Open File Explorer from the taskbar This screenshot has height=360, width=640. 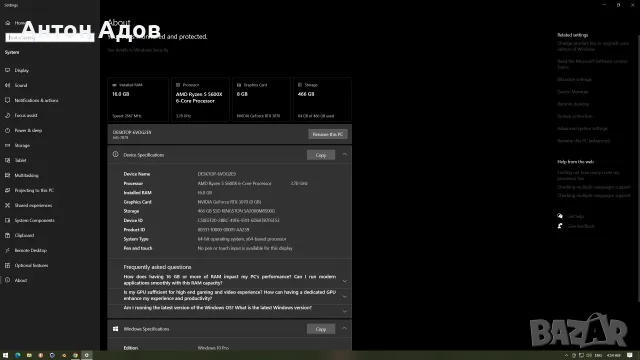(29, 356)
